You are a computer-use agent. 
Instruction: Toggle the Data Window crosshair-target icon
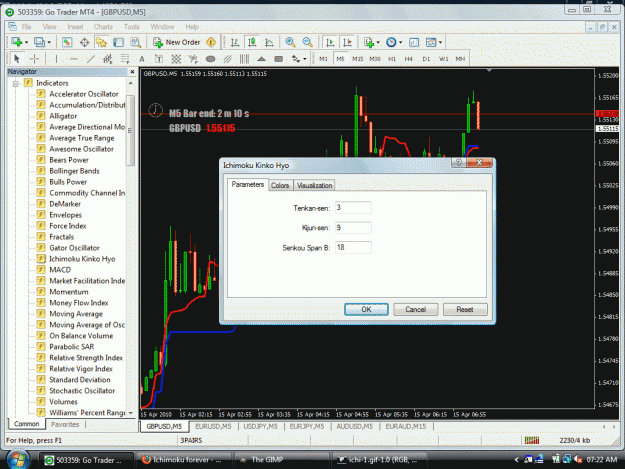[x=85, y=42]
